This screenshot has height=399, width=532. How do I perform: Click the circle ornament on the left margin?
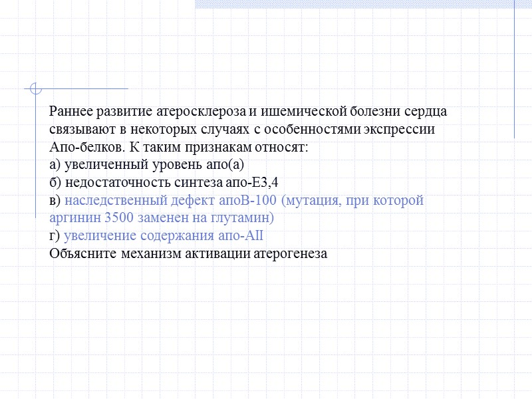click(x=34, y=88)
